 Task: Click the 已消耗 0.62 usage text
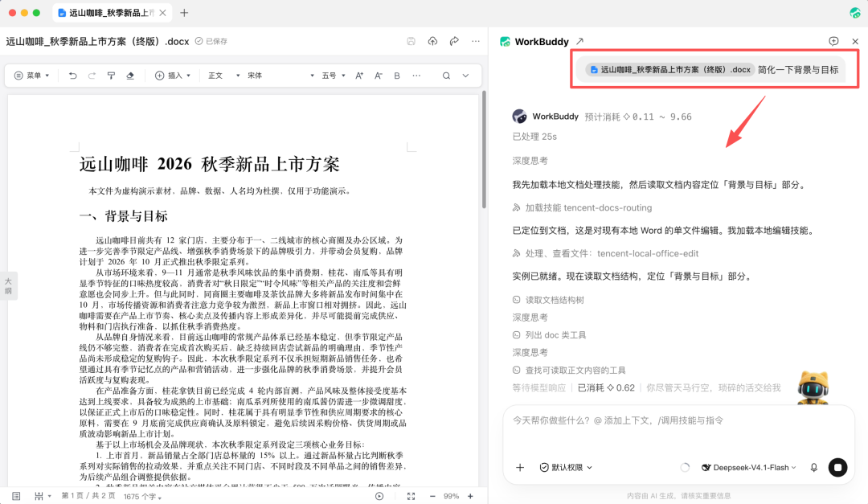click(x=606, y=387)
